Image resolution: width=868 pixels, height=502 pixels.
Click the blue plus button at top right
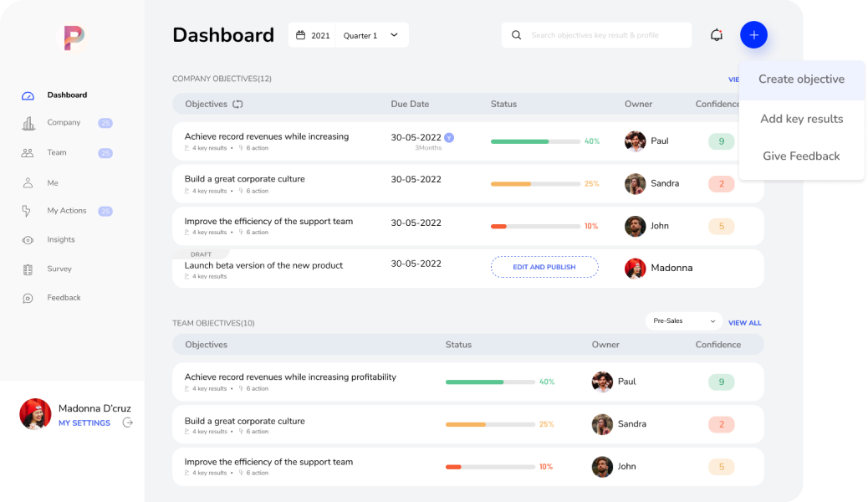pyautogui.click(x=753, y=34)
